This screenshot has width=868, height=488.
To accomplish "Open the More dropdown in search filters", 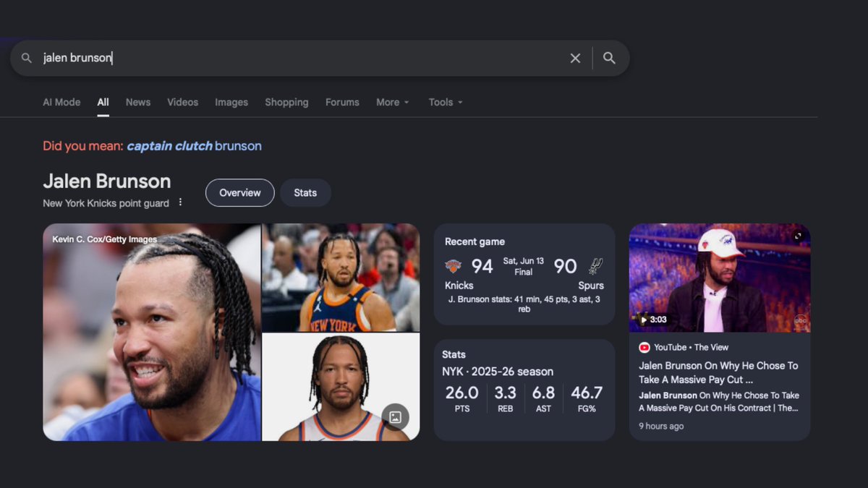I will 393,102.
